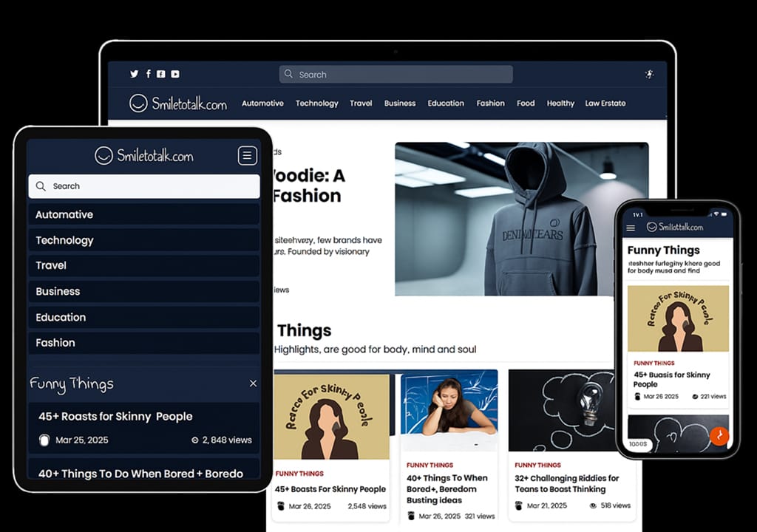
Task: Click the desktop Smiletotalk.com smiley logo
Action: point(138,103)
